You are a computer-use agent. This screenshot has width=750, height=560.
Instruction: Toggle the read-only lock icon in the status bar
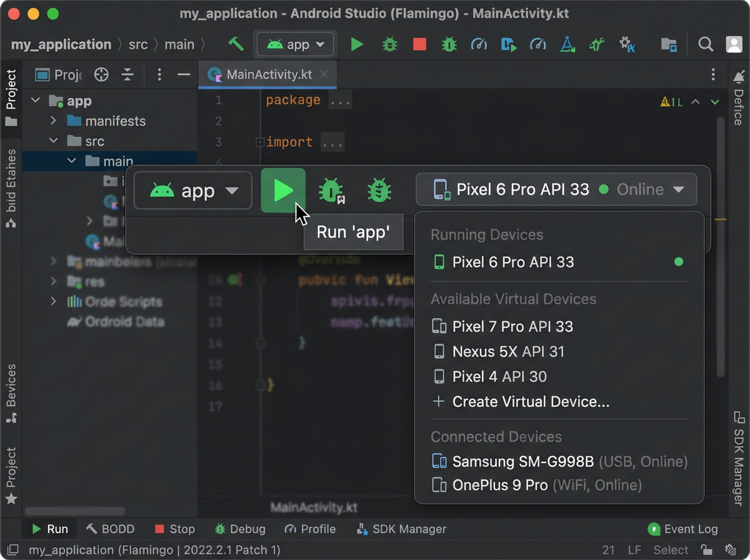pyautogui.click(x=706, y=550)
